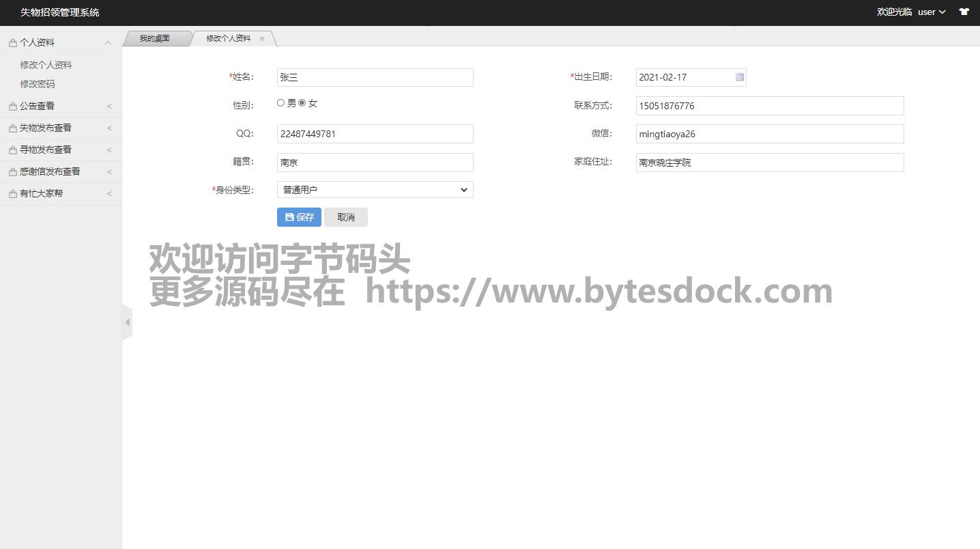The image size is (980, 549).
Task: Click the 保存 button
Action: point(299,217)
